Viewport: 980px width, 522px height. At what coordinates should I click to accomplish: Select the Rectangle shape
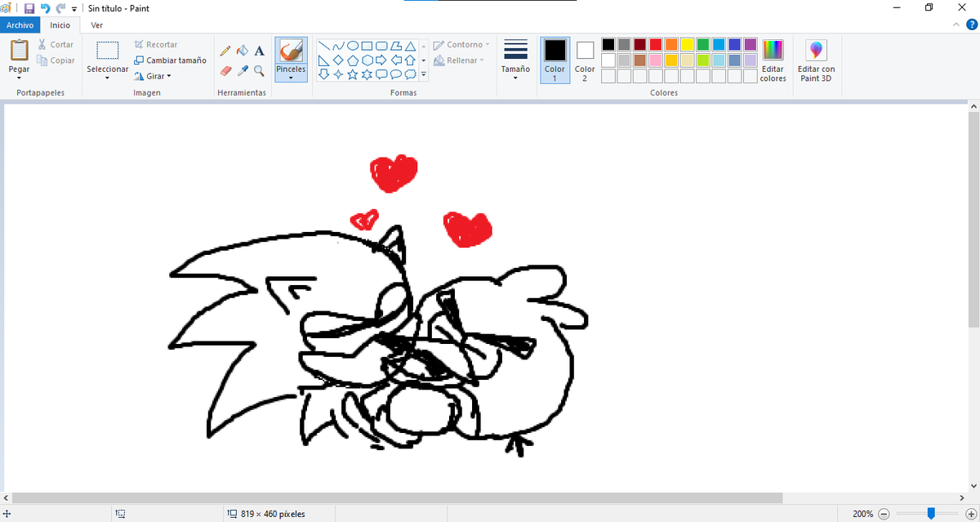point(367,46)
